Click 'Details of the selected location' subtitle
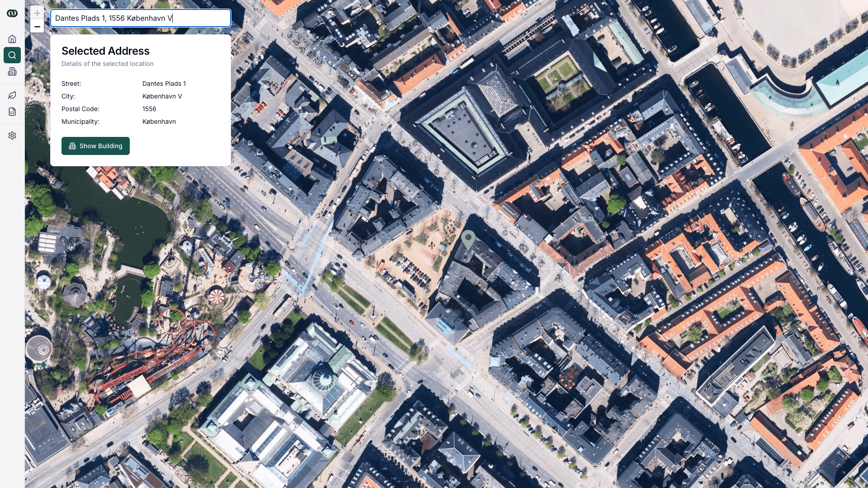 point(107,64)
